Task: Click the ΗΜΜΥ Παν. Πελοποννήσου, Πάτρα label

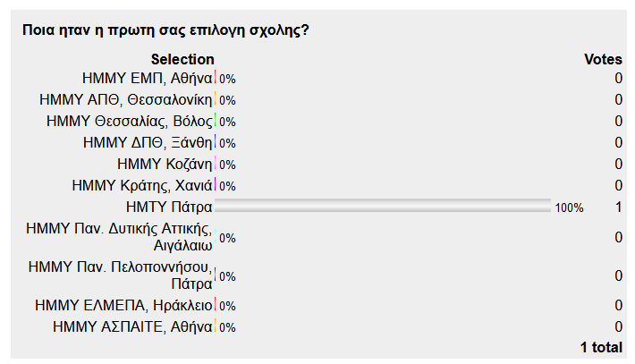Action: point(120,275)
